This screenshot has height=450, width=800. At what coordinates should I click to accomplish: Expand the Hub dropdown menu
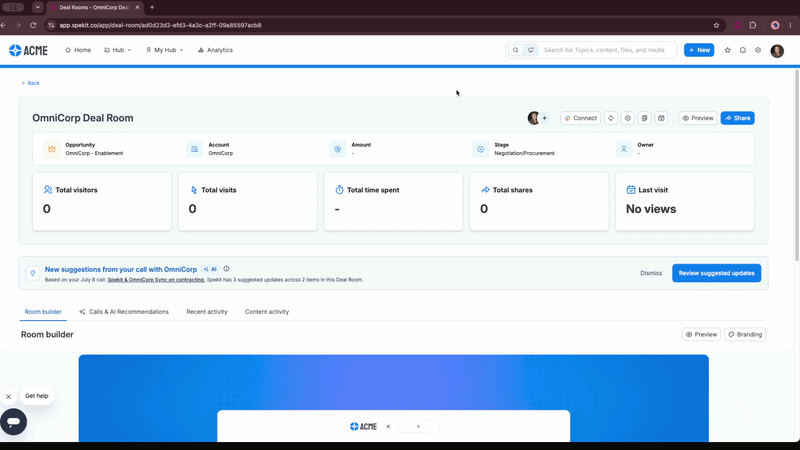(x=118, y=50)
